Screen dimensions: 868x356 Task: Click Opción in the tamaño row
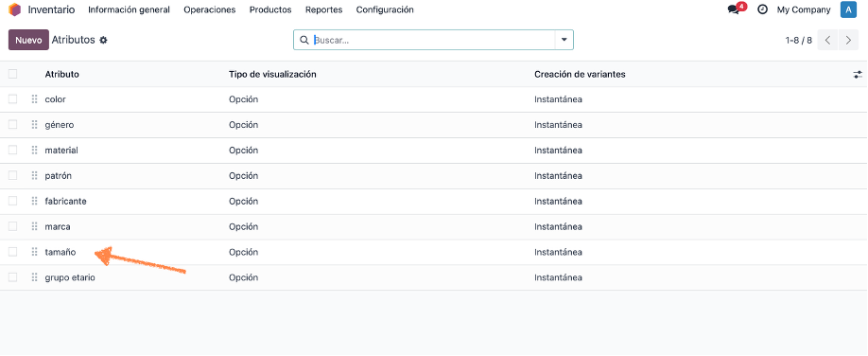tap(244, 252)
